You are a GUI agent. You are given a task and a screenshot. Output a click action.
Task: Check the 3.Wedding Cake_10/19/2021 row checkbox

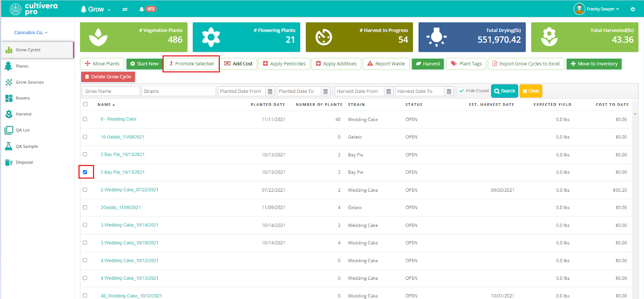point(85,243)
